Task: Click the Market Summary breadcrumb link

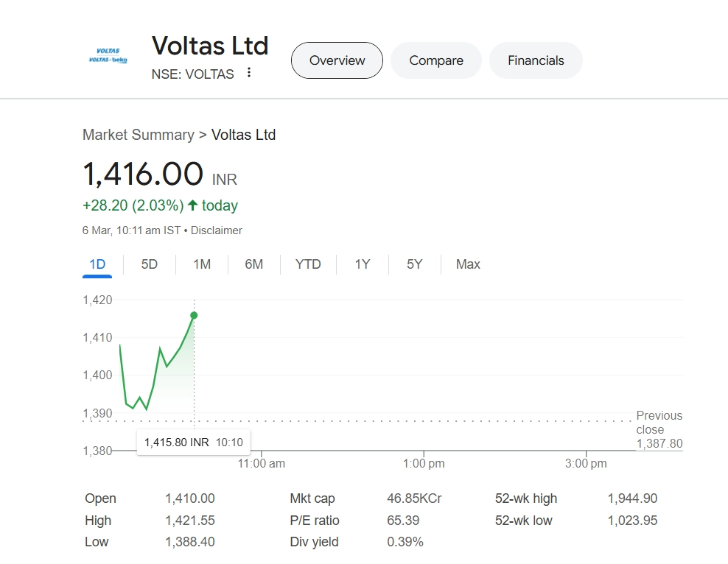Action: [138, 135]
